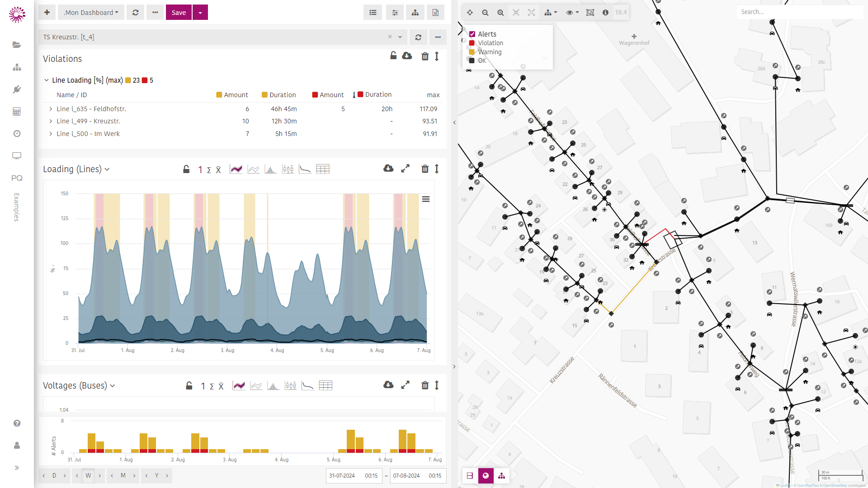Toggle the Alerts checkbox in map legend
Image resolution: width=868 pixels, height=488 pixels.
472,34
